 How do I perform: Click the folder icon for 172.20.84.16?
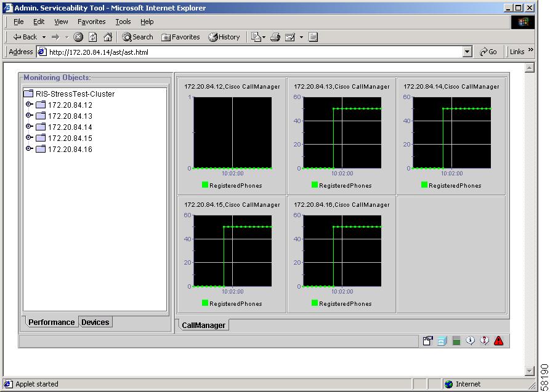pos(41,149)
